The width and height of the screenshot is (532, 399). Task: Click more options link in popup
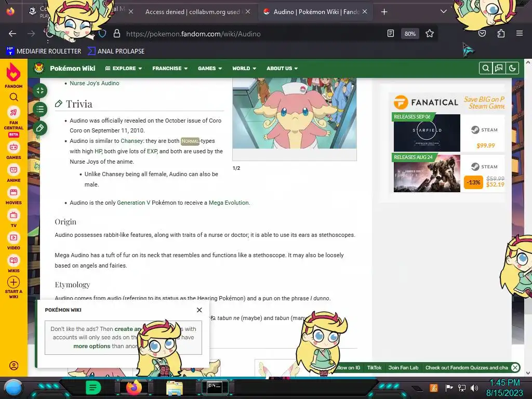tap(92, 346)
